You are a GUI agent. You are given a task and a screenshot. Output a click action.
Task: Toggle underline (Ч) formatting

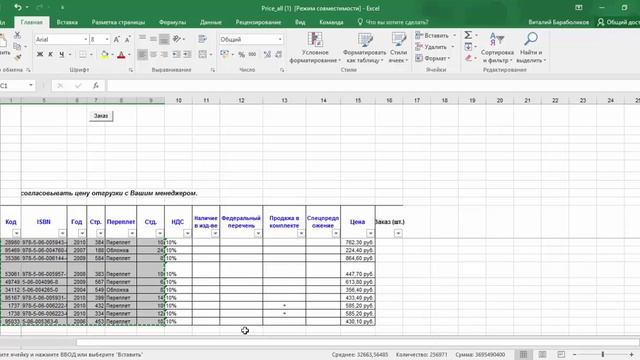tap(62, 54)
